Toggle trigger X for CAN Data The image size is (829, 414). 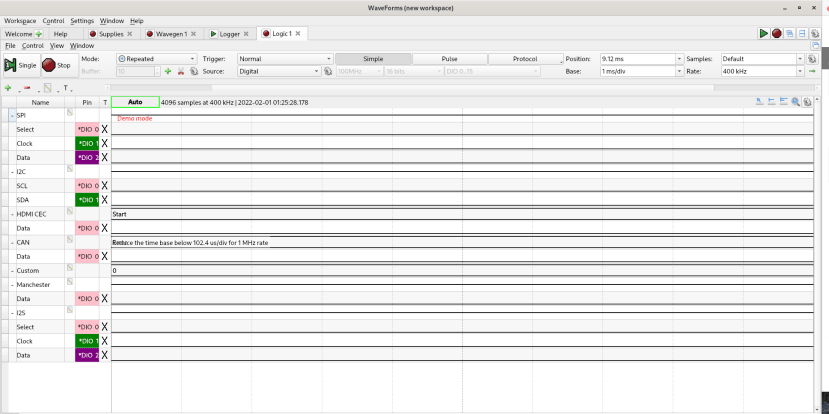point(105,256)
